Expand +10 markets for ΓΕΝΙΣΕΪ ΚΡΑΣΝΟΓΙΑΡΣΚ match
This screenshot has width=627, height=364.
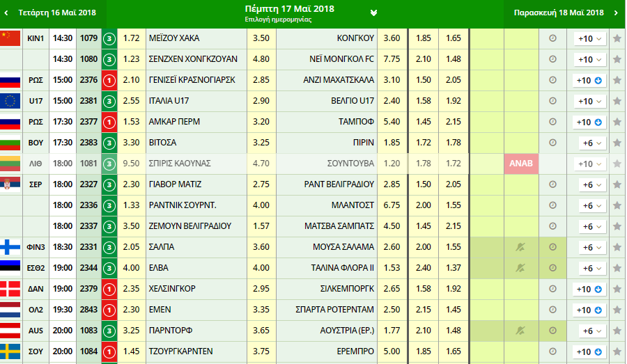[590, 81]
